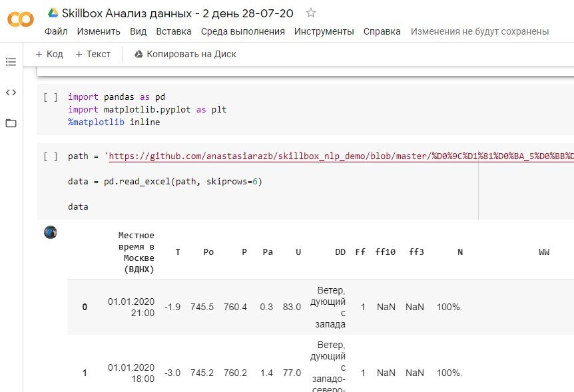Add a text cell with + Текст
The width and height of the screenshot is (574, 392).
(93, 54)
